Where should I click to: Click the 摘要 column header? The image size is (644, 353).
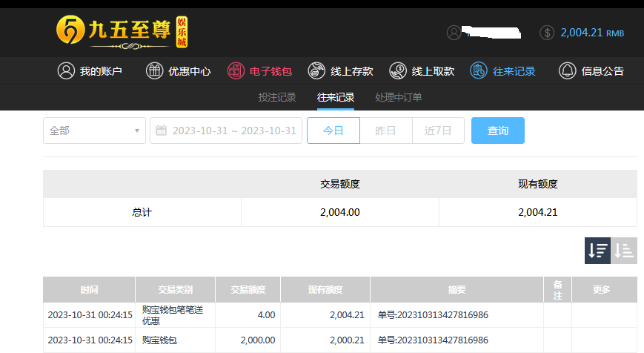(x=457, y=290)
